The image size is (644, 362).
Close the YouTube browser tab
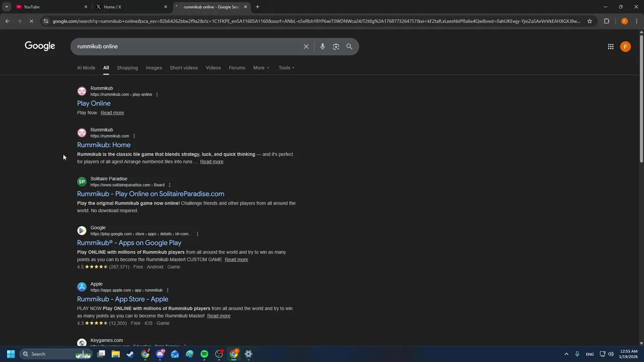click(x=86, y=7)
